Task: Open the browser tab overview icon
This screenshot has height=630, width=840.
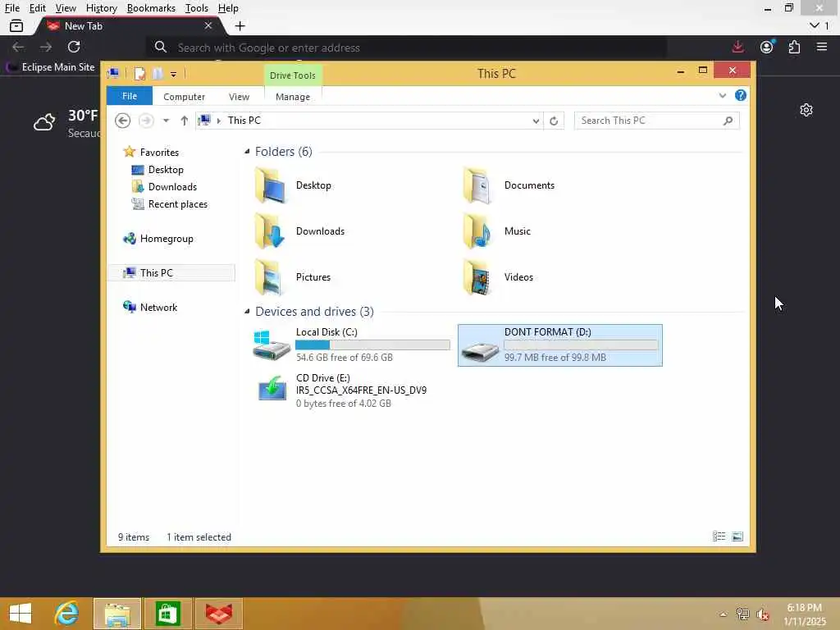Action: pos(16,25)
